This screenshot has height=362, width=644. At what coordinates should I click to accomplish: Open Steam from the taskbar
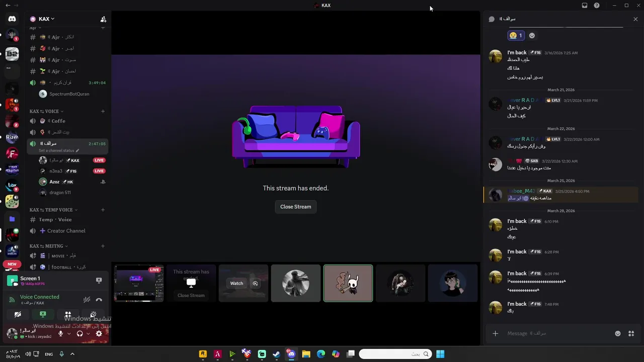pyautogui.click(x=276, y=354)
